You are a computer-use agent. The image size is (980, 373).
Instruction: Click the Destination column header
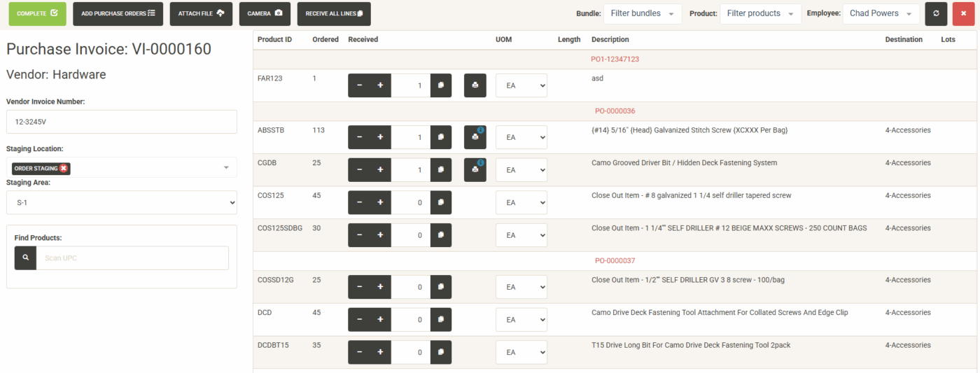(904, 40)
